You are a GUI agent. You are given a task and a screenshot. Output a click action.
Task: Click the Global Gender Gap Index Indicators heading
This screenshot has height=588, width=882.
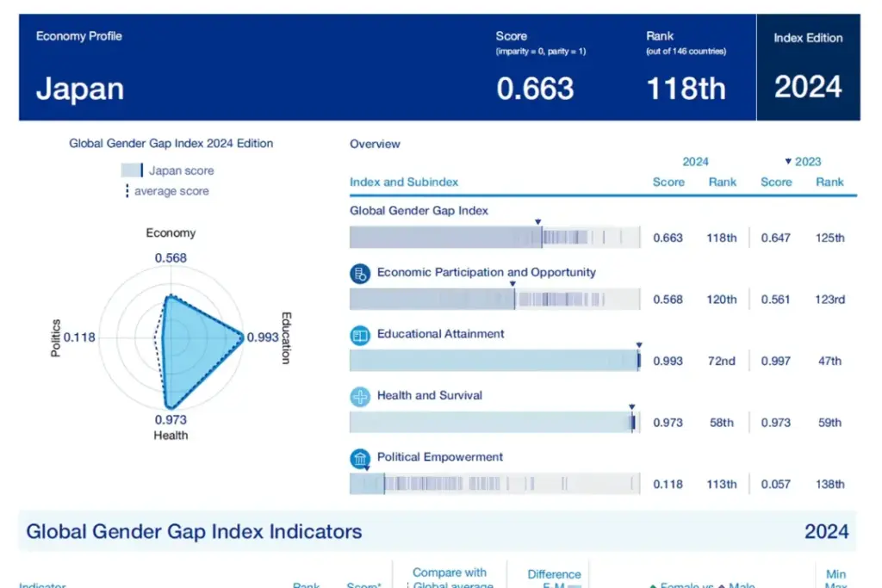194,531
